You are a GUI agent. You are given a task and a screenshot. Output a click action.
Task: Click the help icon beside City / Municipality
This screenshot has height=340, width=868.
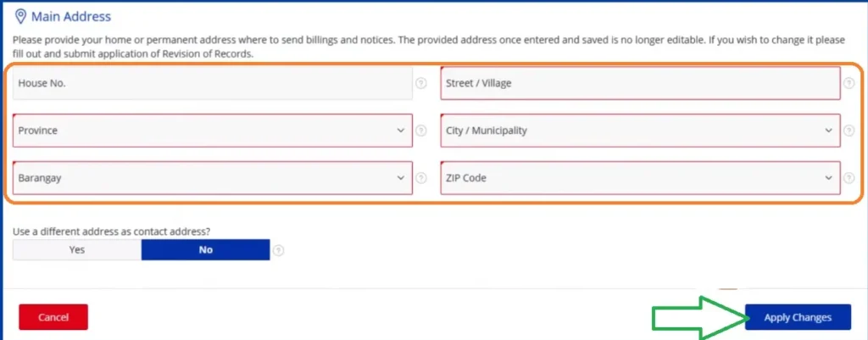point(849,131)
